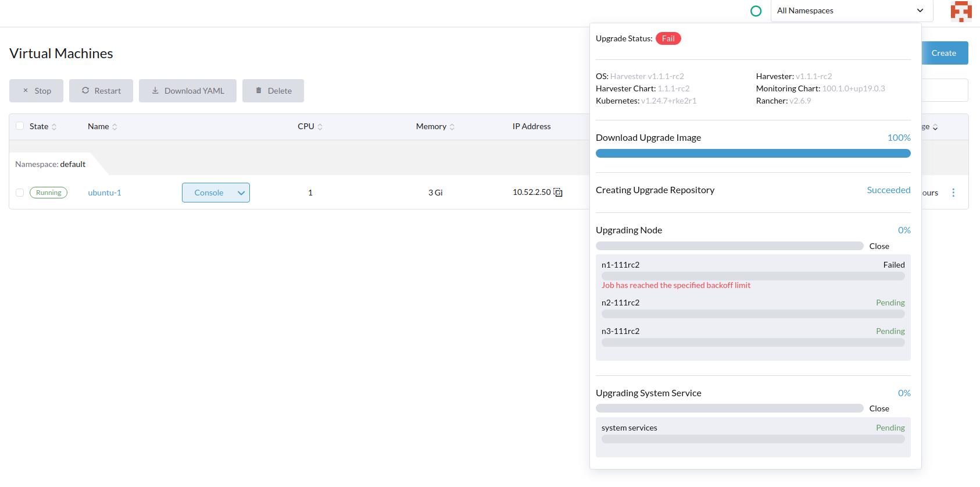Image resolution: width=980 pixels, height=487 pixels.
Task: Delete selected virtual machines
Action: [x=273, y=91]
